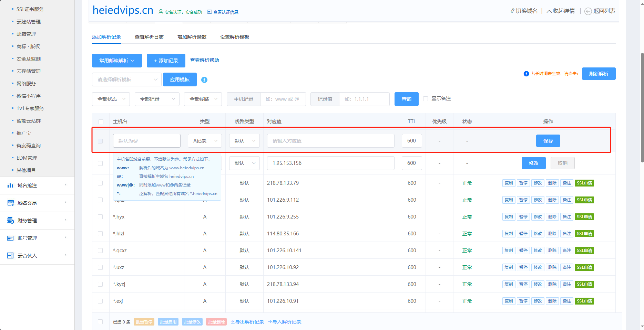Enable the 显示备注 checkbox

coord(426,99)
